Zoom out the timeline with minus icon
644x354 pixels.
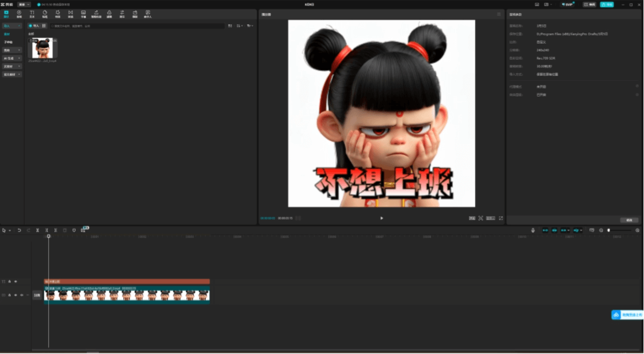pyautogui.click(x=601, y=230)
